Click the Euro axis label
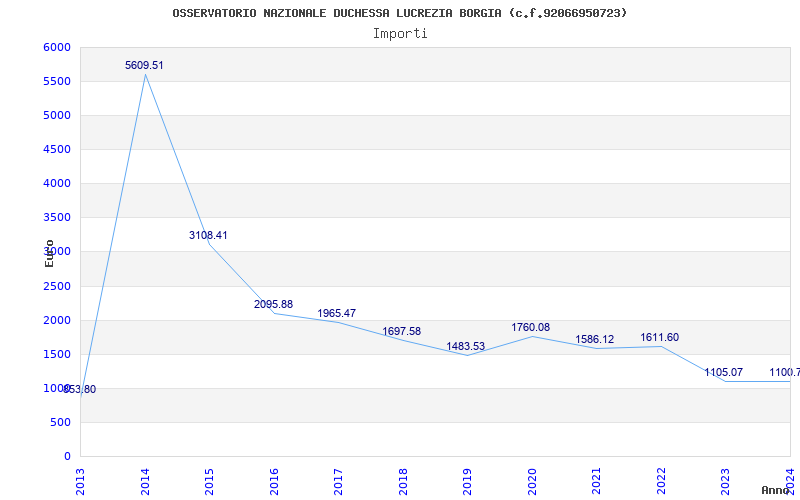This screenshot has width=800, height=500. [x=49, y=253]
